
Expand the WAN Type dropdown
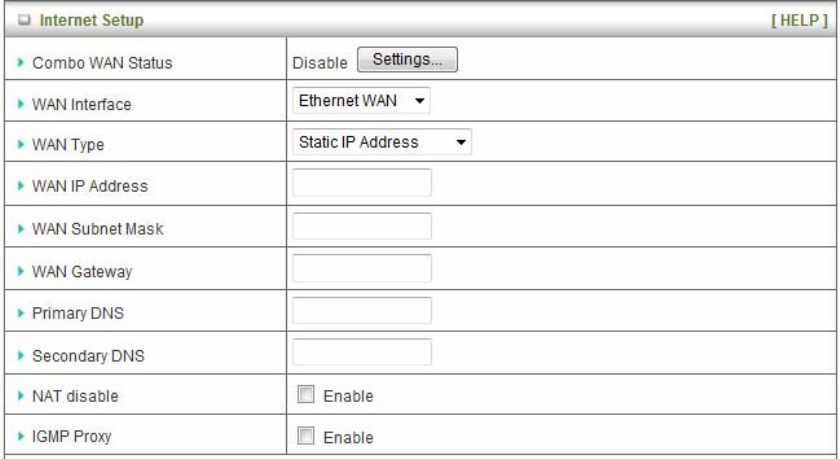(x=380, y=143)
